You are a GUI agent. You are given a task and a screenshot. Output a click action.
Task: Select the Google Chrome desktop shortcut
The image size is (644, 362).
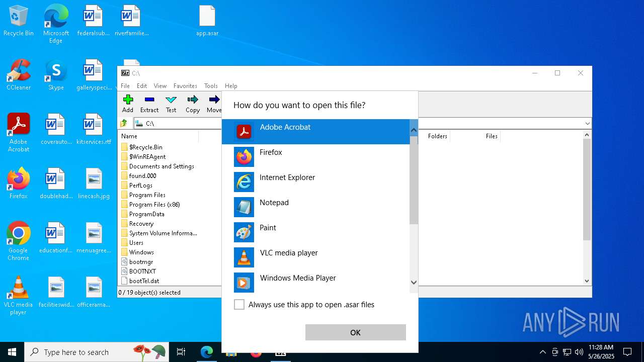[19, 241]
